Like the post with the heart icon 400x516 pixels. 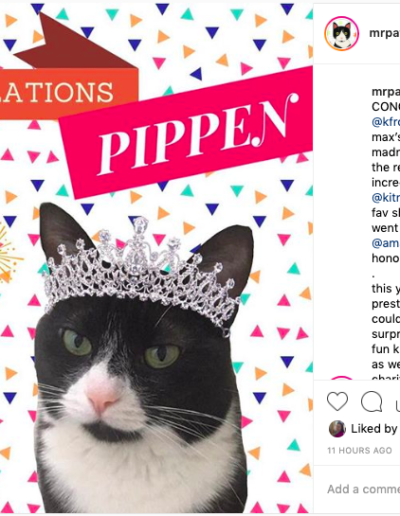click(337, 401)
